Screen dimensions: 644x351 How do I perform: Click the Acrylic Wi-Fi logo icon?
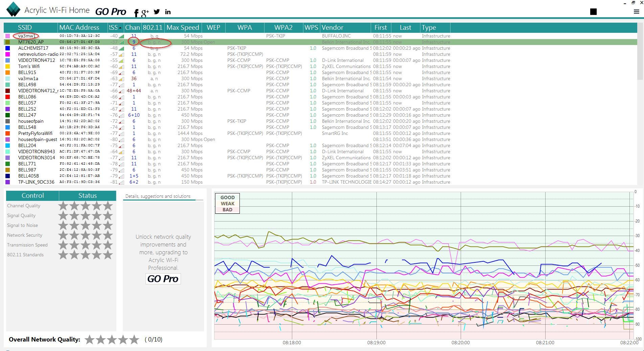click(14, 9)
